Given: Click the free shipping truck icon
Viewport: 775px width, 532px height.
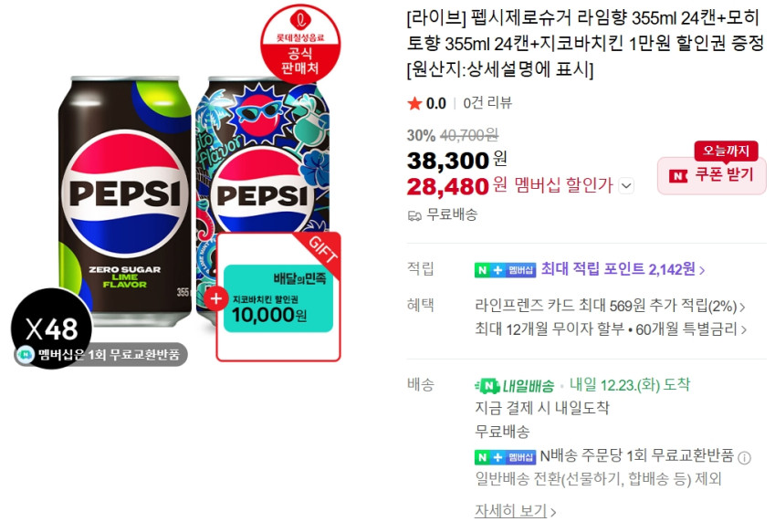Looking at the screenshot, I should point(414,215).
